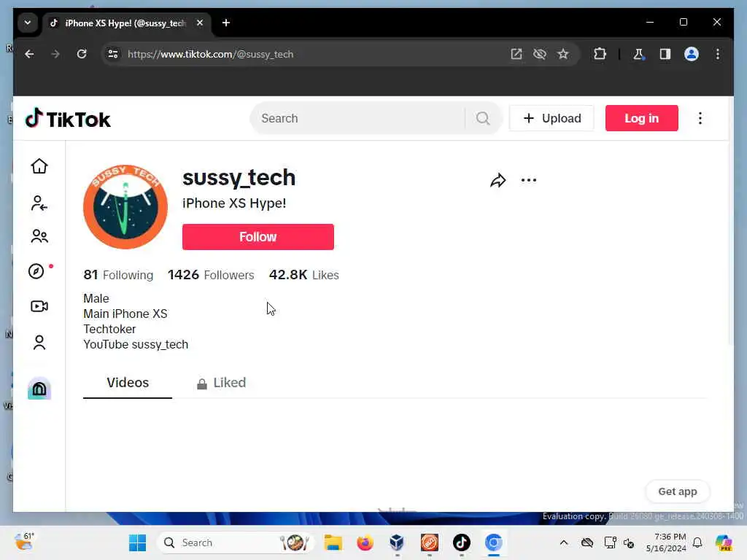Click the TikTok logo

pyautogui.click(x=68, y=119)
